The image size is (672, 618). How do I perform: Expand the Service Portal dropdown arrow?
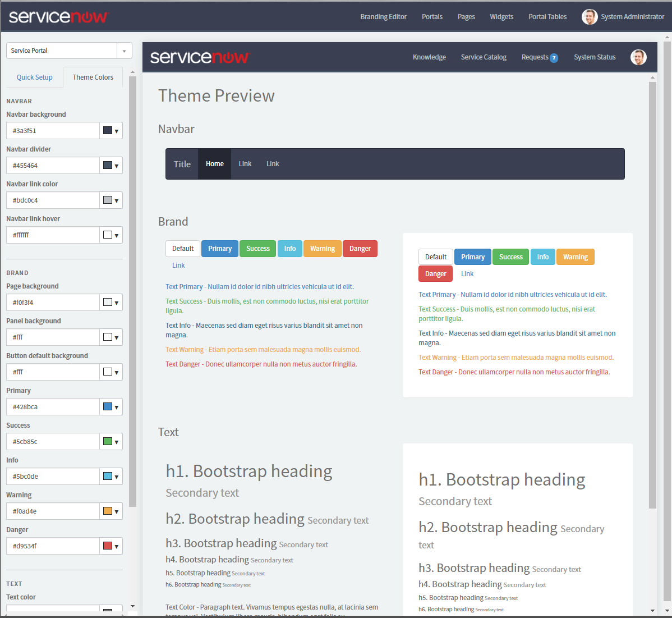[x=125, y=51]
